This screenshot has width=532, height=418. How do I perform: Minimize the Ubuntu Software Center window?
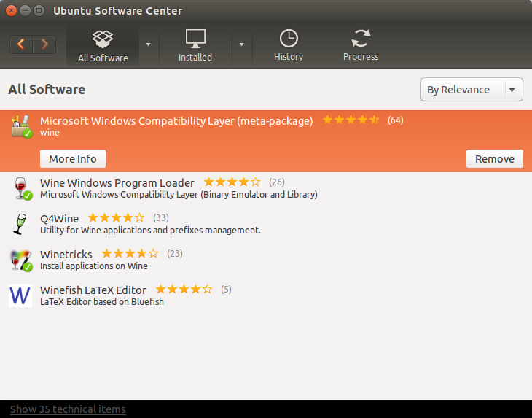click(x=25, y=10)
